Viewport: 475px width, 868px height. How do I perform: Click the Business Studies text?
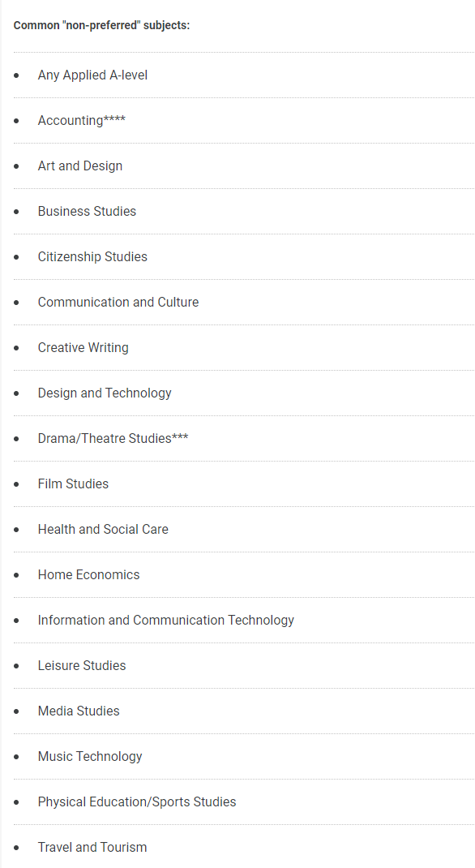point(87,212)
